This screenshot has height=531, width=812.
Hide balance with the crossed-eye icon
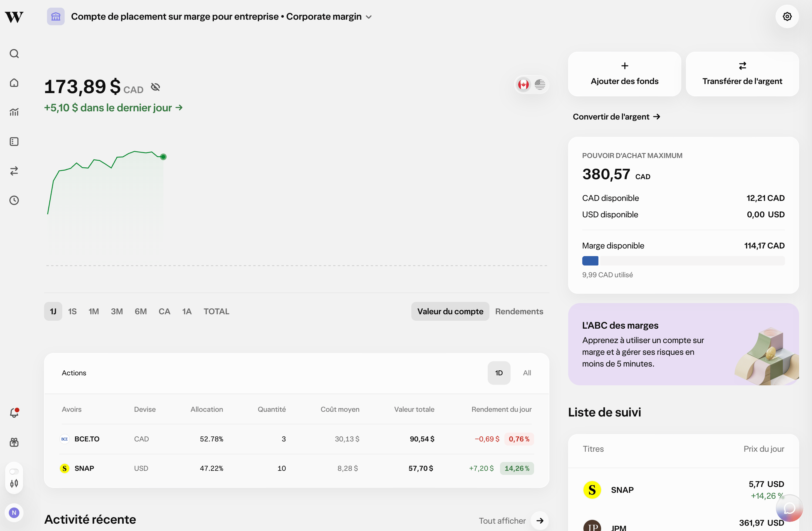(155, 87)
